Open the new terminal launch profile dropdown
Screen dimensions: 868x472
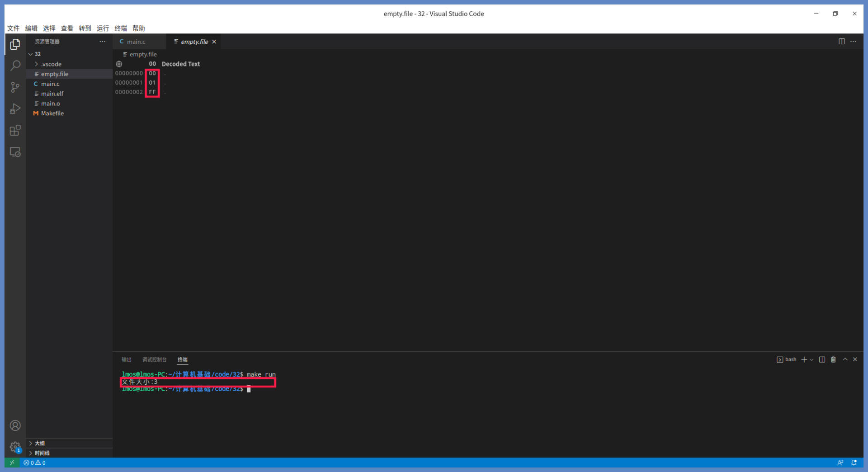812,360
